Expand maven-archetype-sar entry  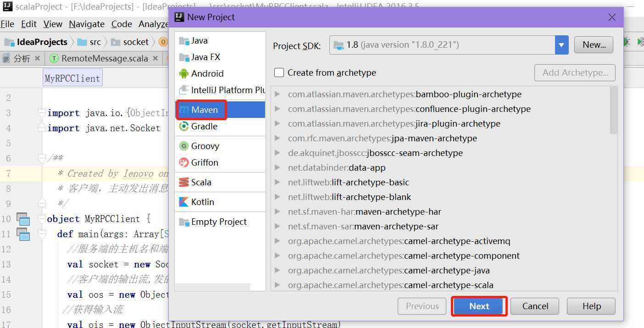(277, 226)
